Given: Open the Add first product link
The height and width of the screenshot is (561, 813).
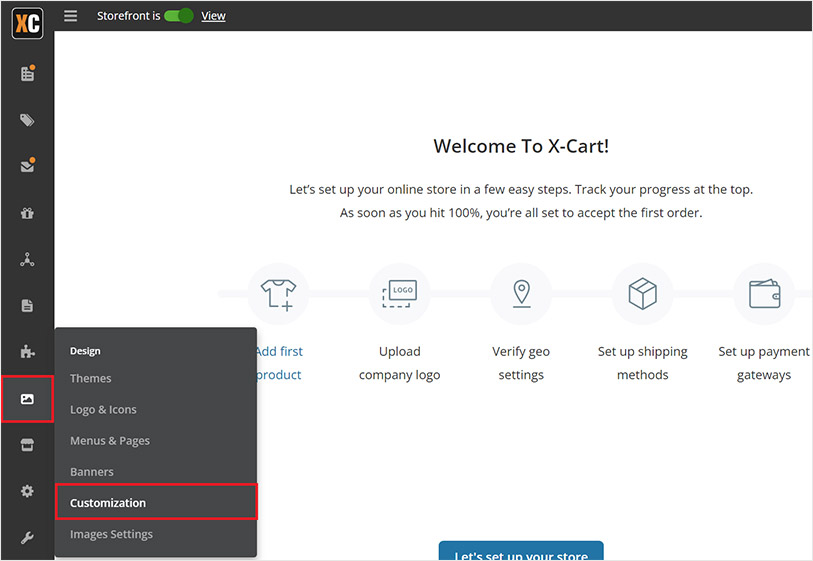Looking at the screenshot, I should coord(280,363).
